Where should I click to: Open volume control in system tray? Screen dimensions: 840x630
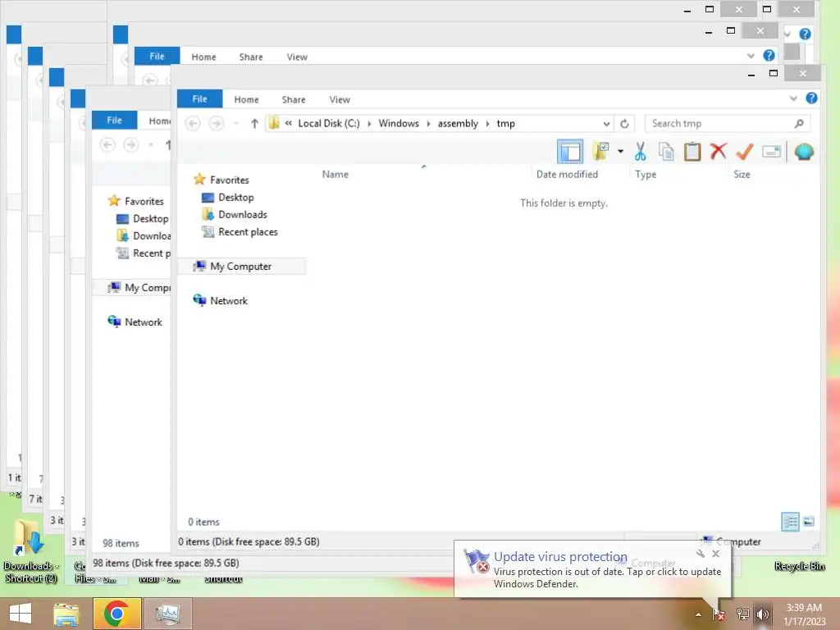(762, 614)
